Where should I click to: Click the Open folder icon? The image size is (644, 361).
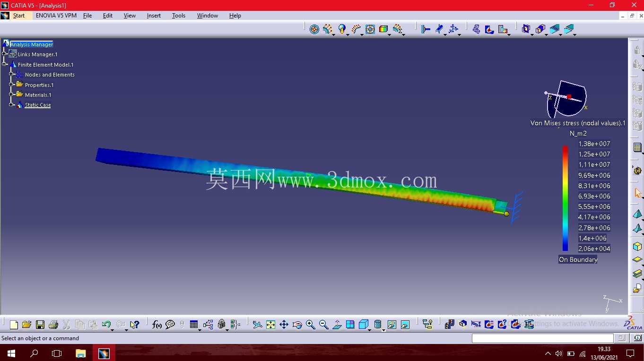point(26,325)
